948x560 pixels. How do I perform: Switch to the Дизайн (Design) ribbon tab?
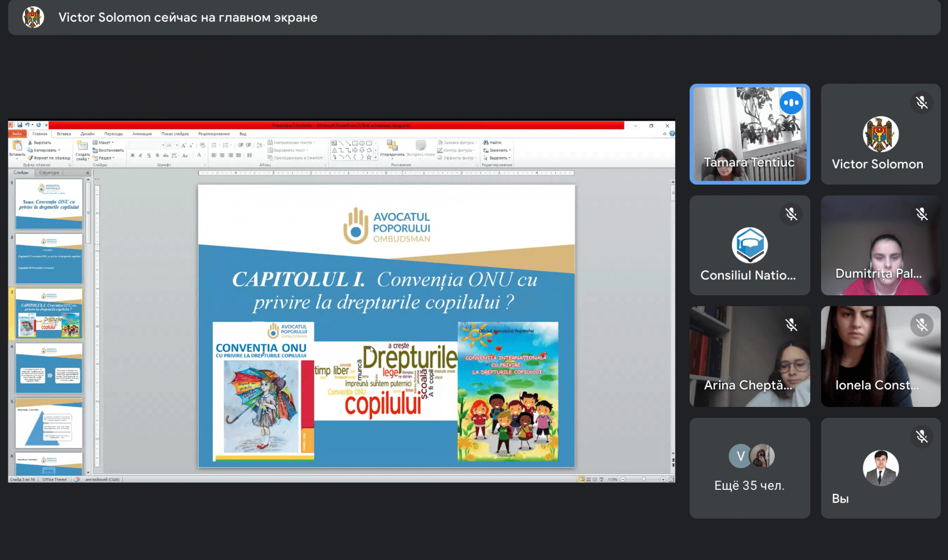pos(87,134)
